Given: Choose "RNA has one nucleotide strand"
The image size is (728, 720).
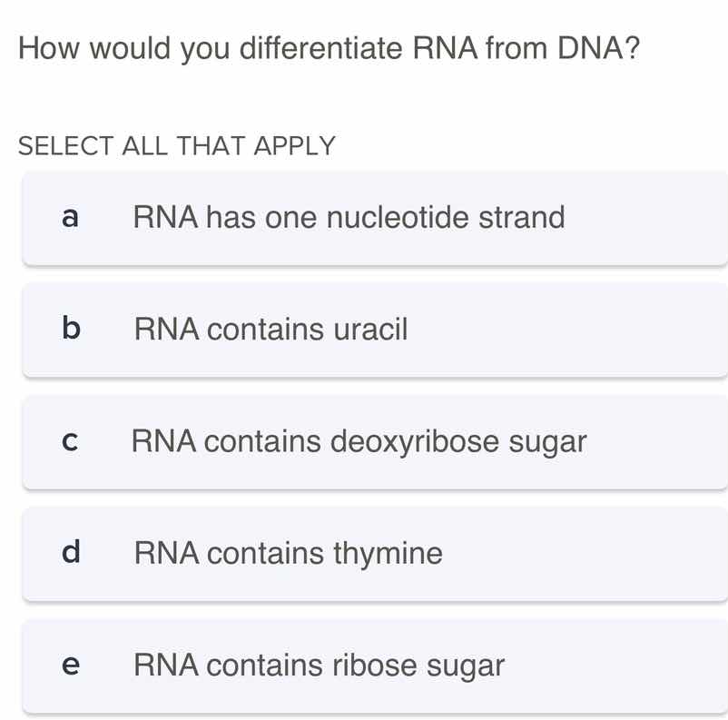Looking at the screenshot, I should [x=349, y=216].
